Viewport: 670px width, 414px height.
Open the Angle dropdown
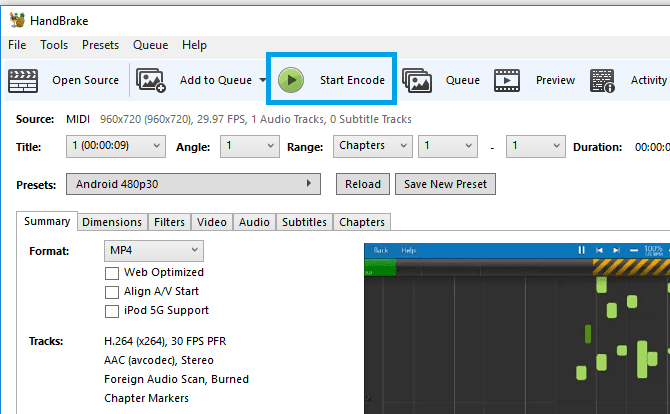click(250, 147)
